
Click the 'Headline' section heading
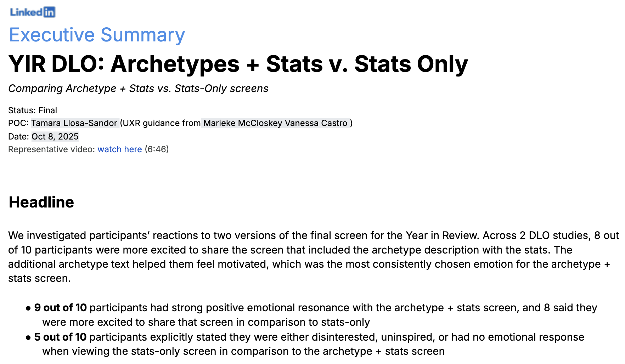pos(41,202)
